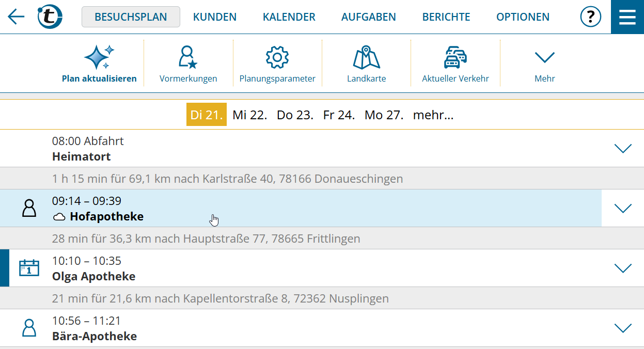Click the mehr... days link

(433, 115)
